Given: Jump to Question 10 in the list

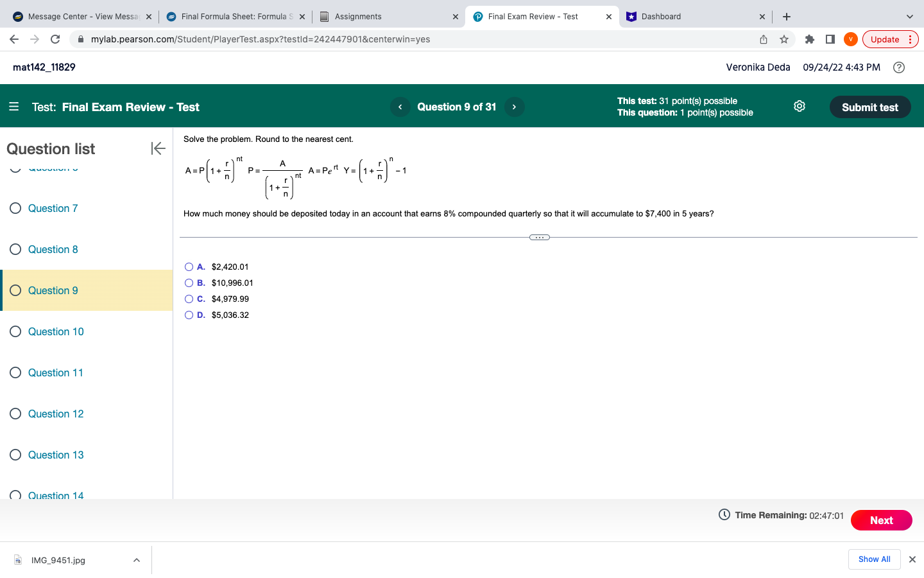Looking at the screenshot, I should (56, 331).
